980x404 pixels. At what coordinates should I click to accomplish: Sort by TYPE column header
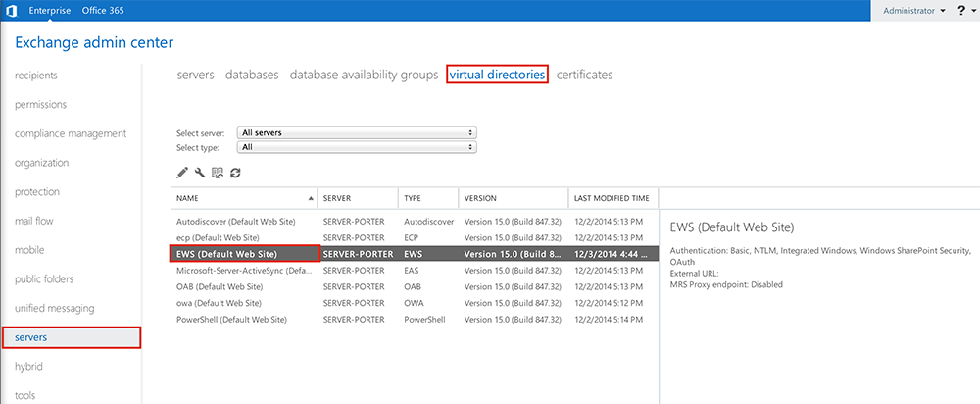[428, 198]
